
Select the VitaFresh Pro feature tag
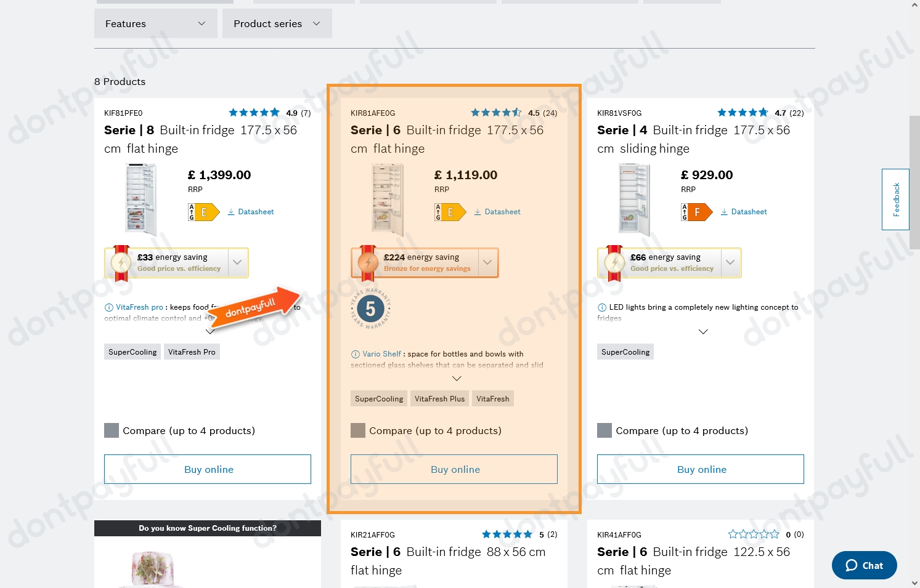[192, 352]
